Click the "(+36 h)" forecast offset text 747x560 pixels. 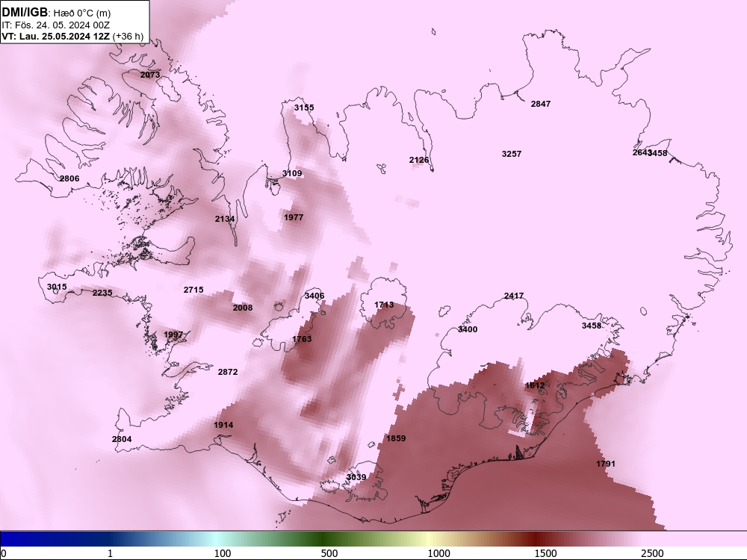tap(128, 36)
